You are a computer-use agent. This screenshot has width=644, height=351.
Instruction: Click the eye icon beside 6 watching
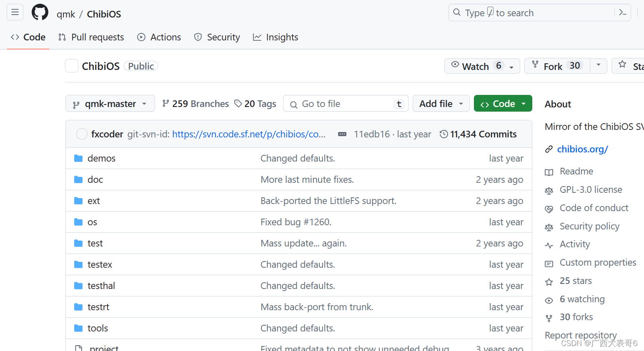coord(549,300)
